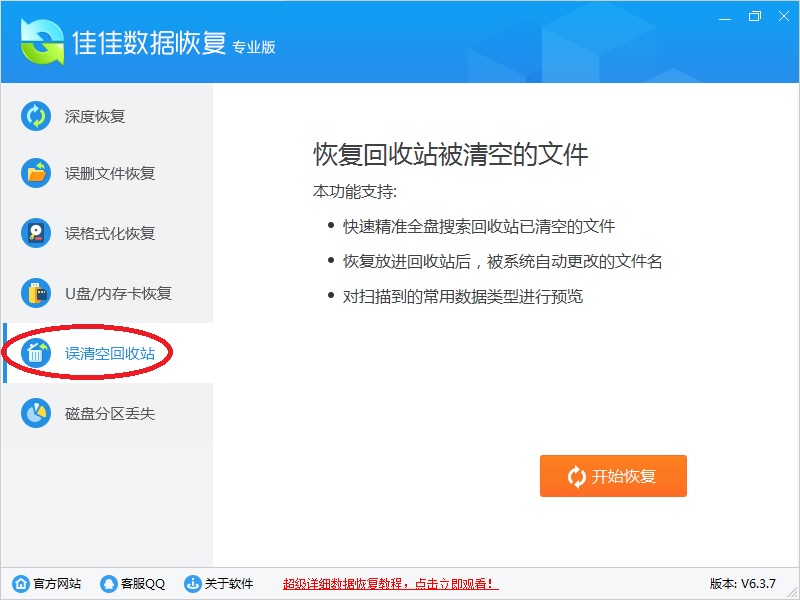Open the 官方网站 text link
This screenshot has width=800, height=600.
(57, 584)
